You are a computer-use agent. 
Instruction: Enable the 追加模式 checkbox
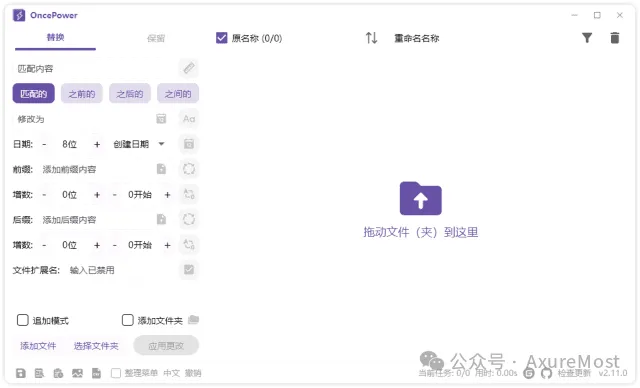[22, 320]
